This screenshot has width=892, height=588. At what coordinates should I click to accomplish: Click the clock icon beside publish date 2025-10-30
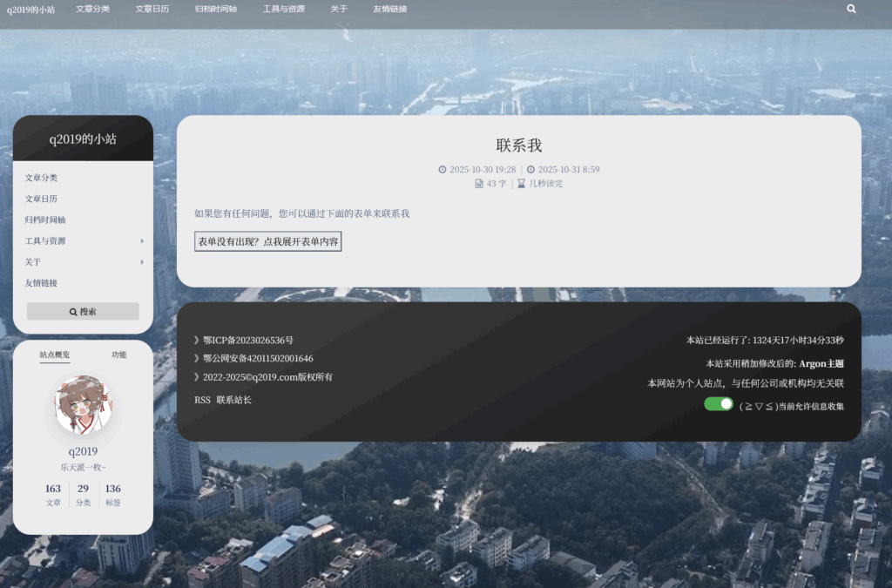click(443, 169)
